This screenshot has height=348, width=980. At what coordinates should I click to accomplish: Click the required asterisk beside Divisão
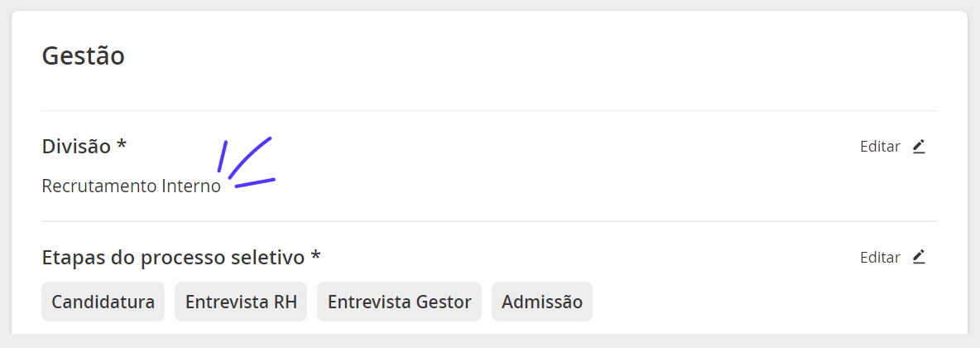pos(121,144)
